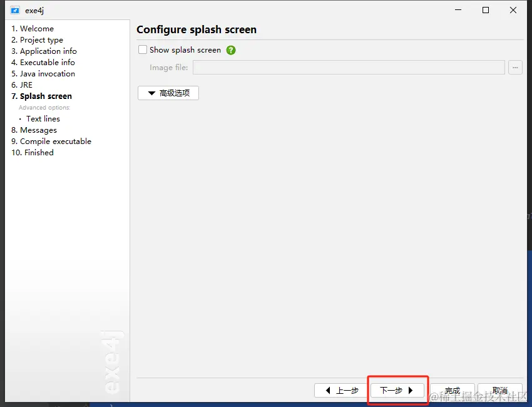Click the 下一步 next button
Image resolution: width=532 pixels, height=407 pixels.
point(397,390)
